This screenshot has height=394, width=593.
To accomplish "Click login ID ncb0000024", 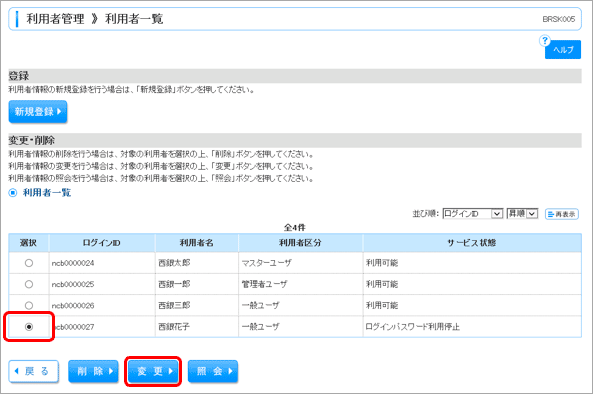I will (73, 263).
